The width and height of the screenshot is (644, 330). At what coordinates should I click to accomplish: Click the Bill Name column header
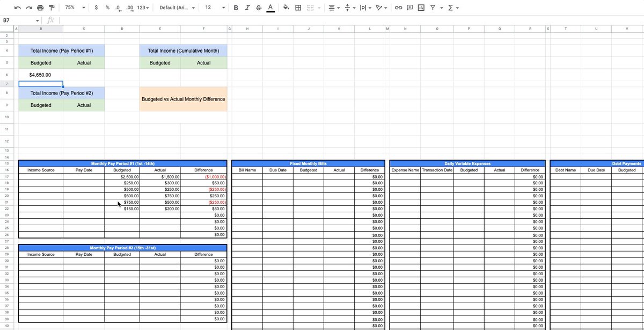coord(247,170)
